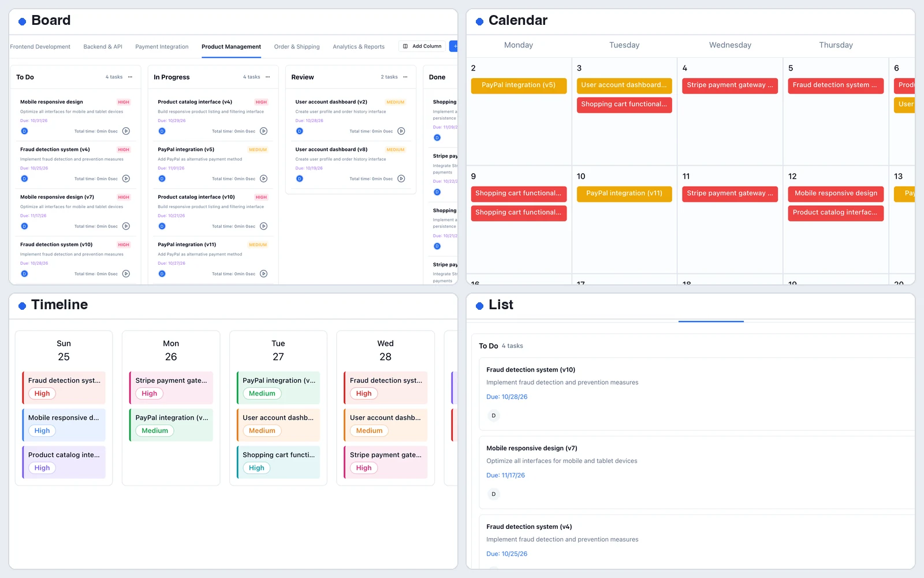924x578 pixels.
Task: Switch to Frontend Development board tab
Action: click(x=40, y=47)
